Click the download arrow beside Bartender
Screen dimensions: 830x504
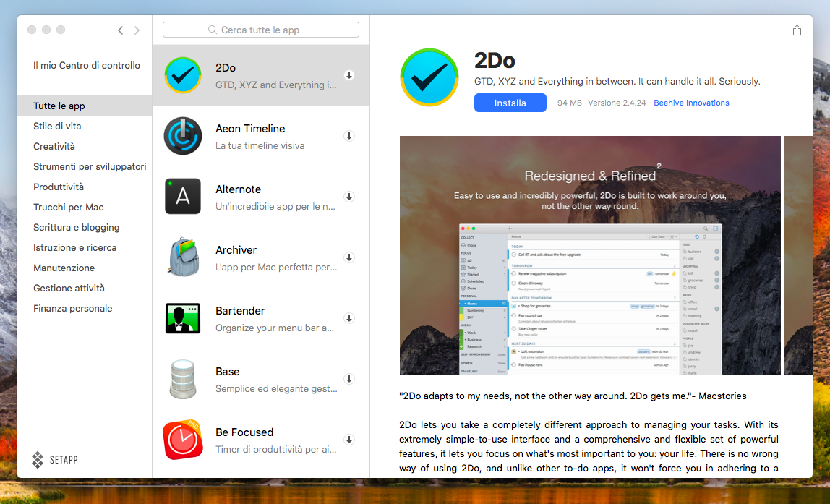348,318
